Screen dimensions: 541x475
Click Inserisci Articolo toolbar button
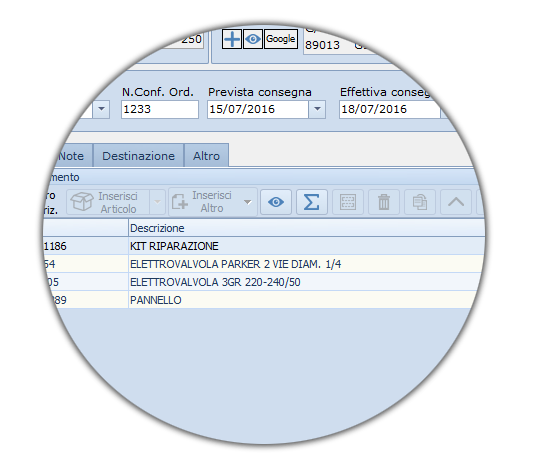coord(108,202)
